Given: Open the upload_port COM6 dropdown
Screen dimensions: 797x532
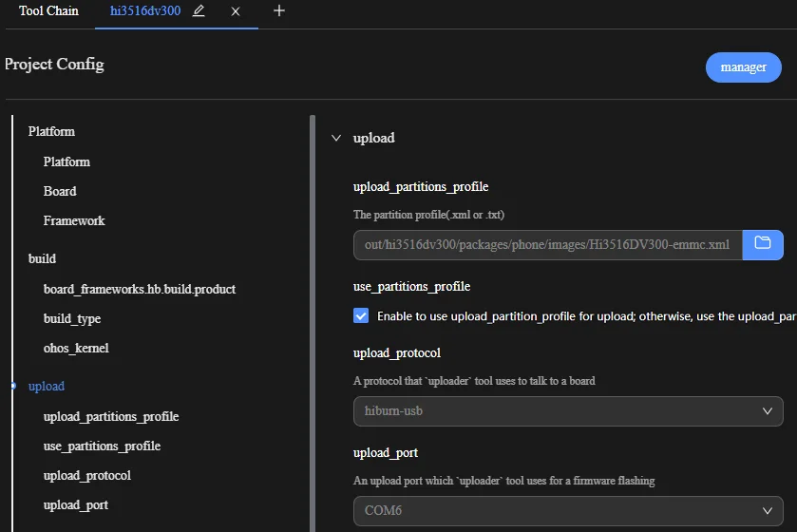Looking at the screenshot, I should 568,511.
